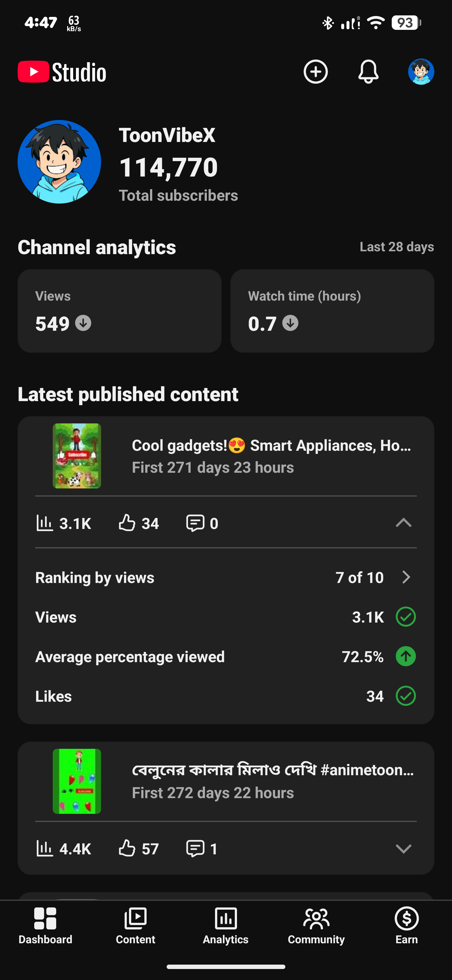The image size is (452, 980).
Task: Expand the second video stats chevron
Action: click(403, 849)
